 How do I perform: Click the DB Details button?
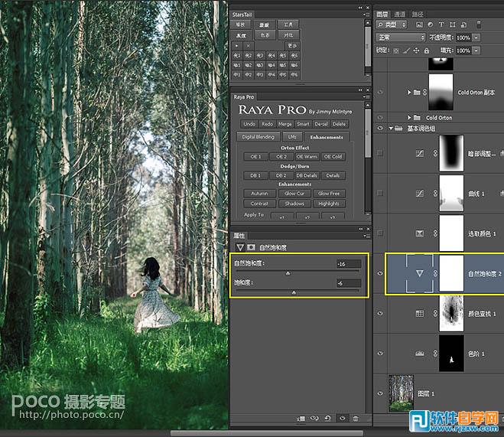tap(307, 175)
